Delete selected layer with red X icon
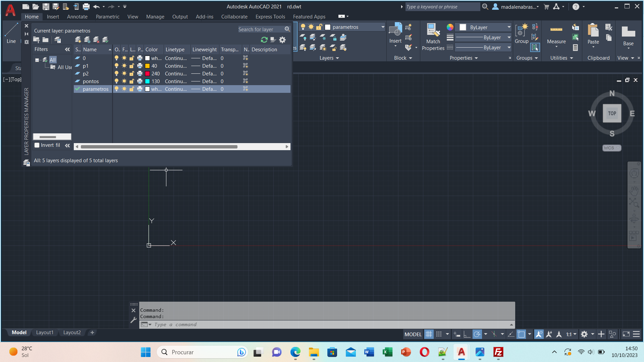This screenshot has height=362, width=644. click(x=96, y=40)
